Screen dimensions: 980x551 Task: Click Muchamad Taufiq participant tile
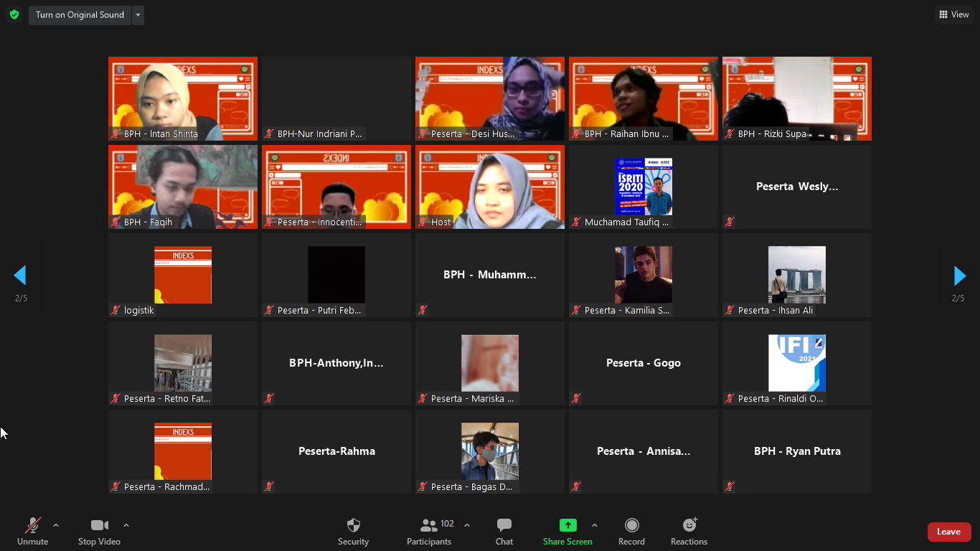tap(644, 187)
